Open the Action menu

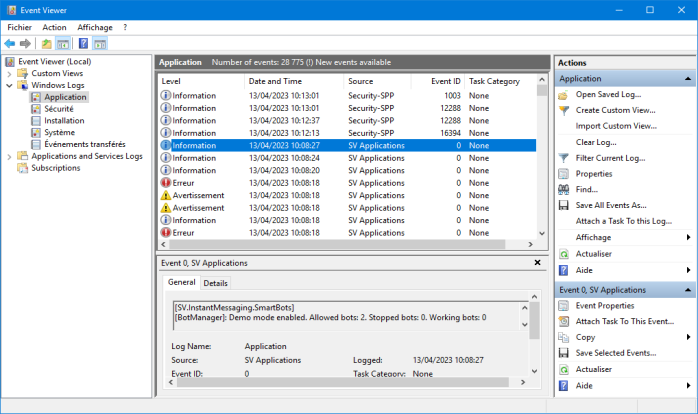click(54, 28)
